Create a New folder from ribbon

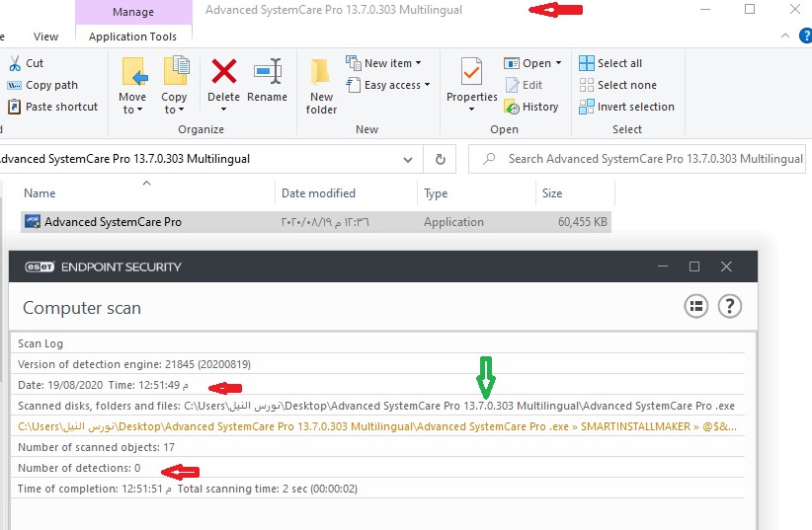[321, 83]
